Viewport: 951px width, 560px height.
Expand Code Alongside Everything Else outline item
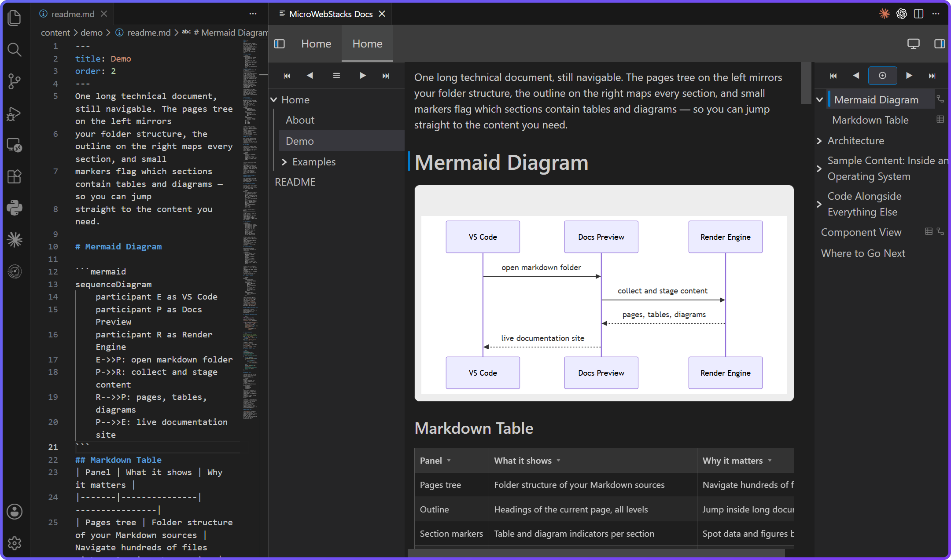(819, 204)
